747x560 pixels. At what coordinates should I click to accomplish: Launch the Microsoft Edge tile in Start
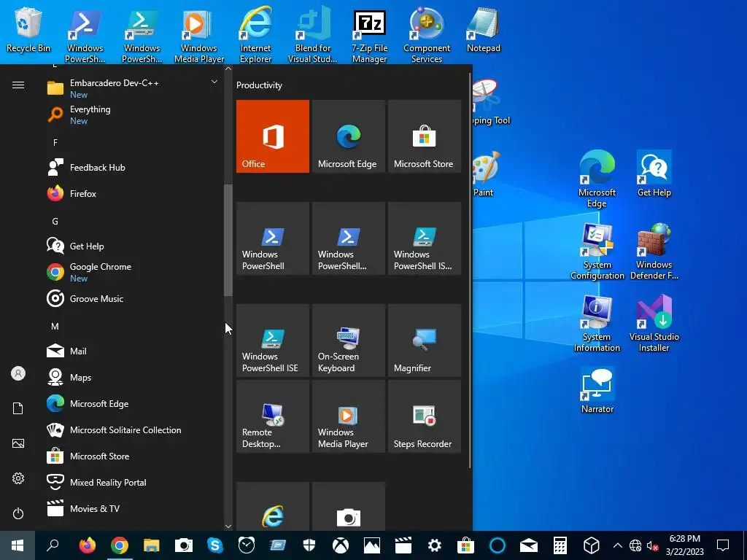(348, 136)
